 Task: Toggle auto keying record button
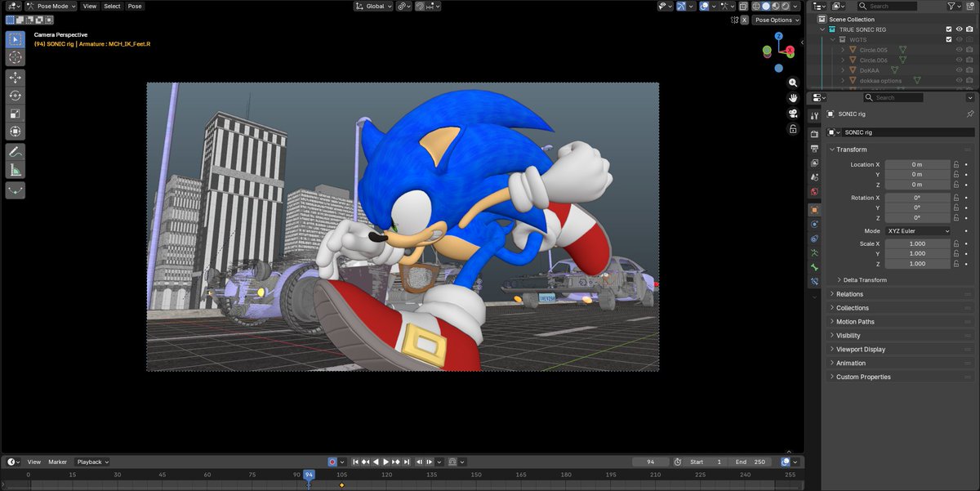[332, 462]
